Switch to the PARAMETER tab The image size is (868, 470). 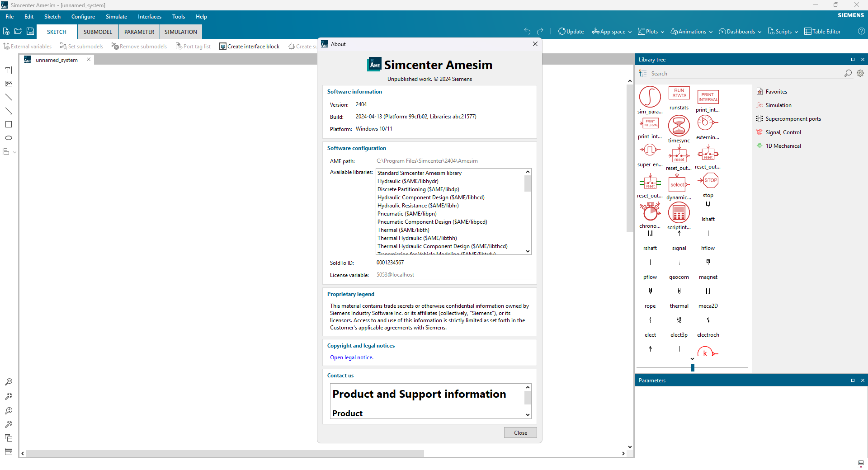(x=139, y=32)
